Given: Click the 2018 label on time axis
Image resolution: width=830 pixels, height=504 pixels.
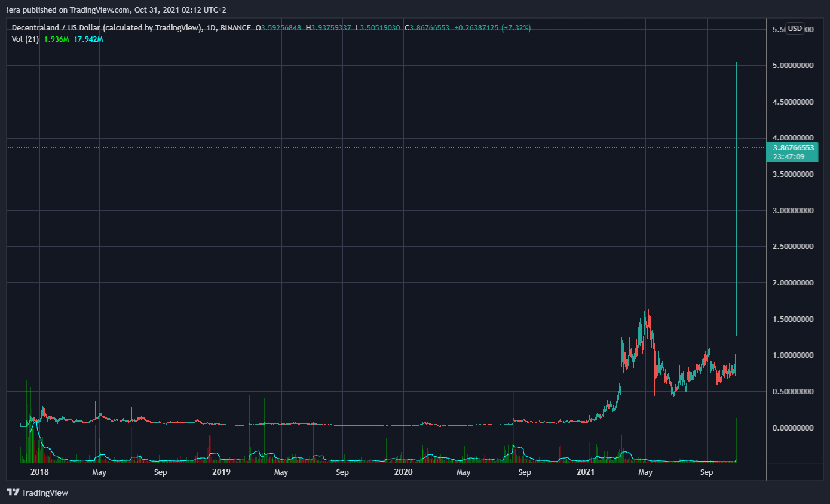Looking at the screenshot, I should (39, 472).
